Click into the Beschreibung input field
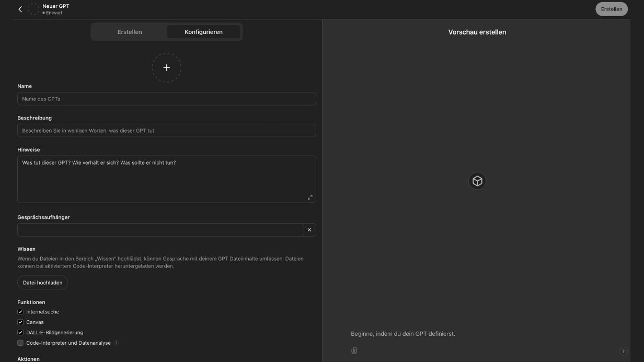This screenshot has height=362, width=644. 166,131
